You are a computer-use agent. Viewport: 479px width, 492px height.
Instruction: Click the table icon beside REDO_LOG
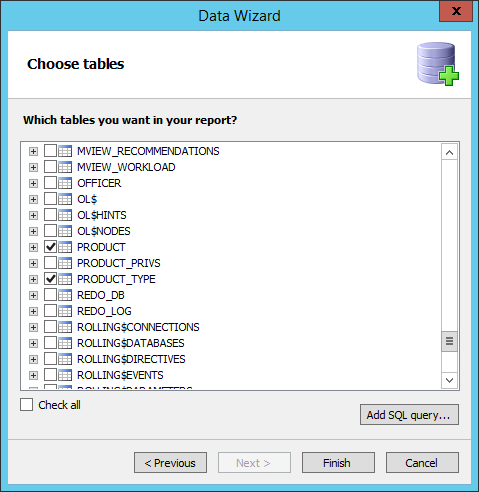point(65,311)
